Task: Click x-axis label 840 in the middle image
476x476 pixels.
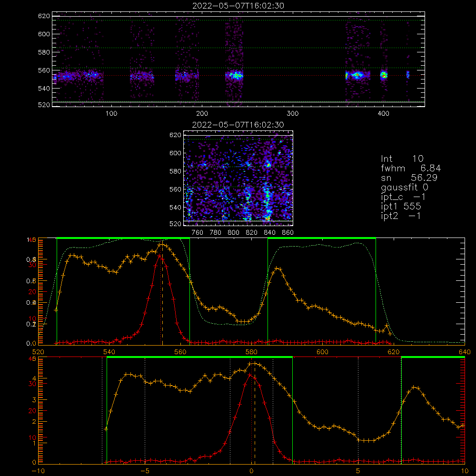Action: tap(269, 233)
